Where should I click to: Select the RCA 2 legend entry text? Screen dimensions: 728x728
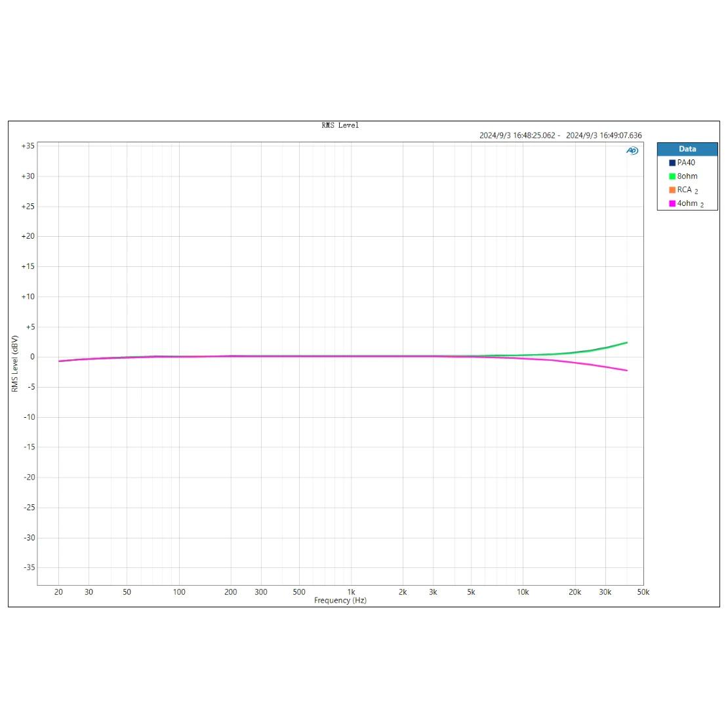coord(687,190)
